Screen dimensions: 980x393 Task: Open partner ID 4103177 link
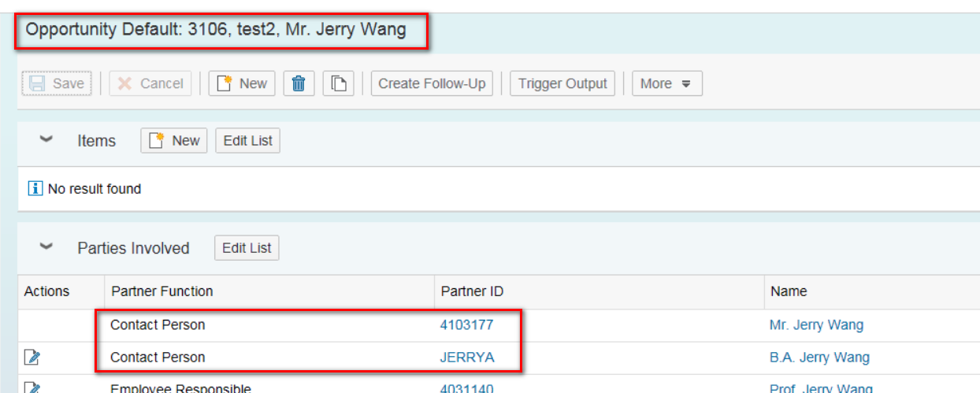click(x=466, y=324)
